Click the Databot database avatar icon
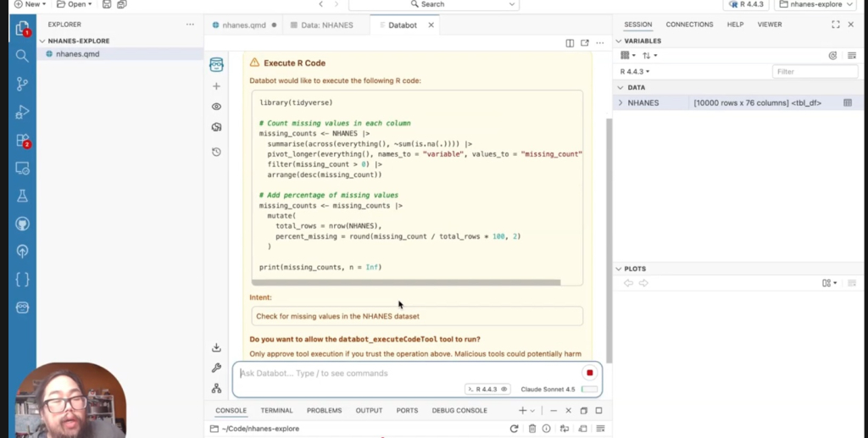The height and width of the screenshot is (438, 868). (216, 64)
